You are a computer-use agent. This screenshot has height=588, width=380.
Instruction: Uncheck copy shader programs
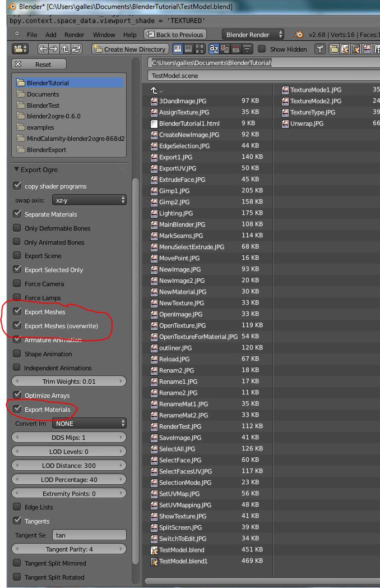tap(17, 186)
